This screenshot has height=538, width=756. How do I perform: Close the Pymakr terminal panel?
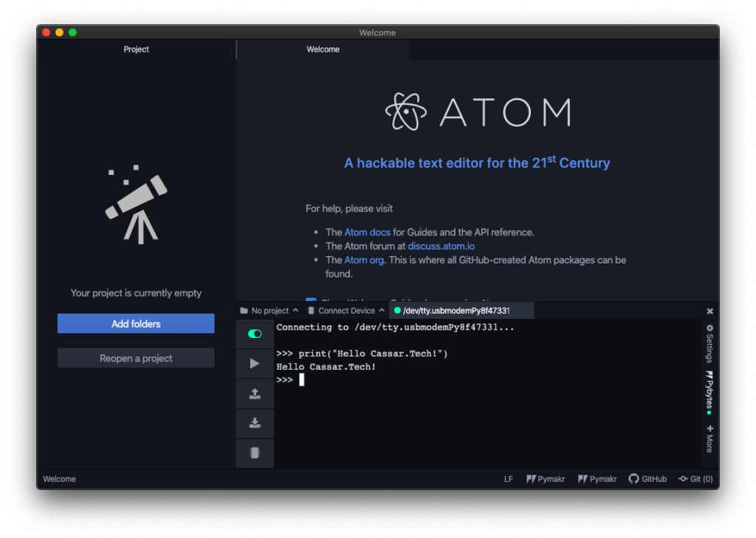tap(709, 311)
